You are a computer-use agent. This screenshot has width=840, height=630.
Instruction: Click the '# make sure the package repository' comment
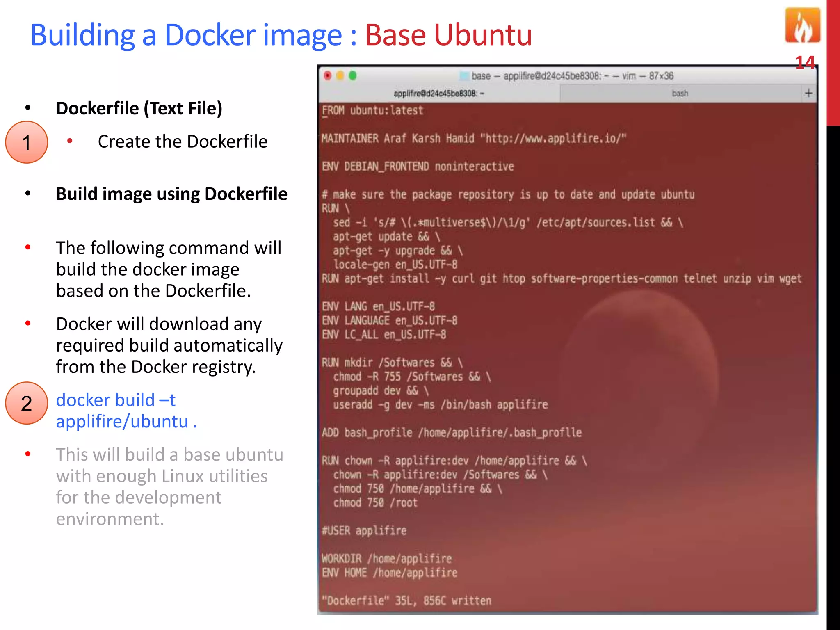pyautogui.click(x=508, y=194)
